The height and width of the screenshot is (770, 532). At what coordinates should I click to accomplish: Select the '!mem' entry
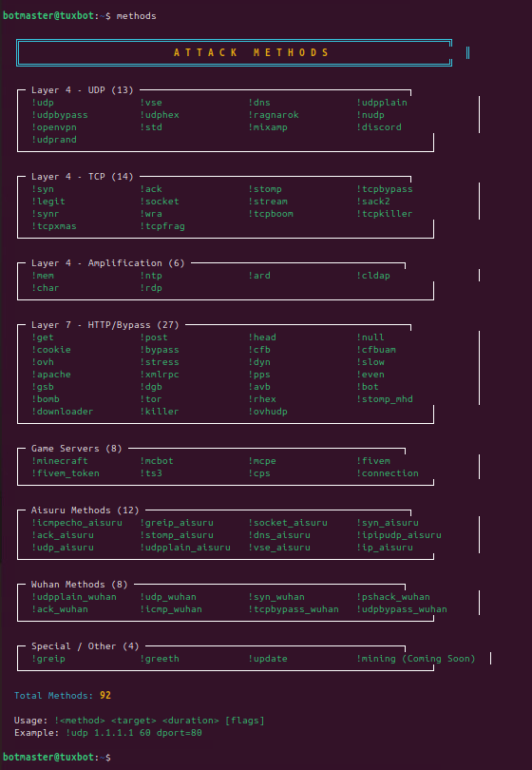pos(43,276)
